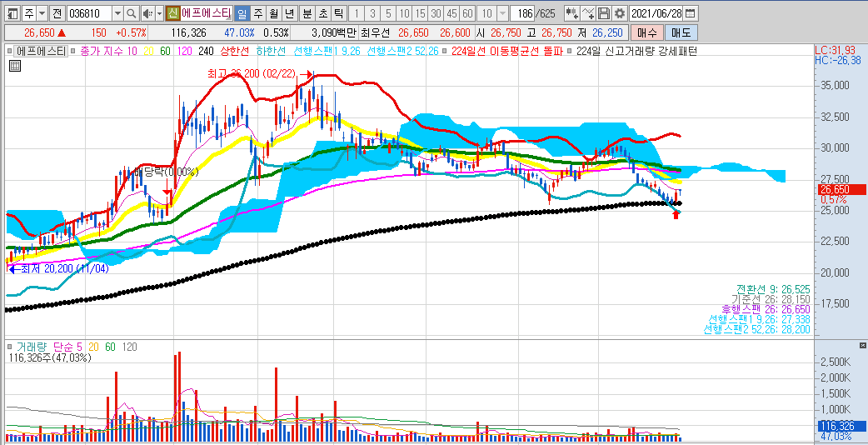Image resolution: width=868 pixels, height=445 pixels.
Task: Toggle the marker before 거래량 legend
Action: [9, 347]
